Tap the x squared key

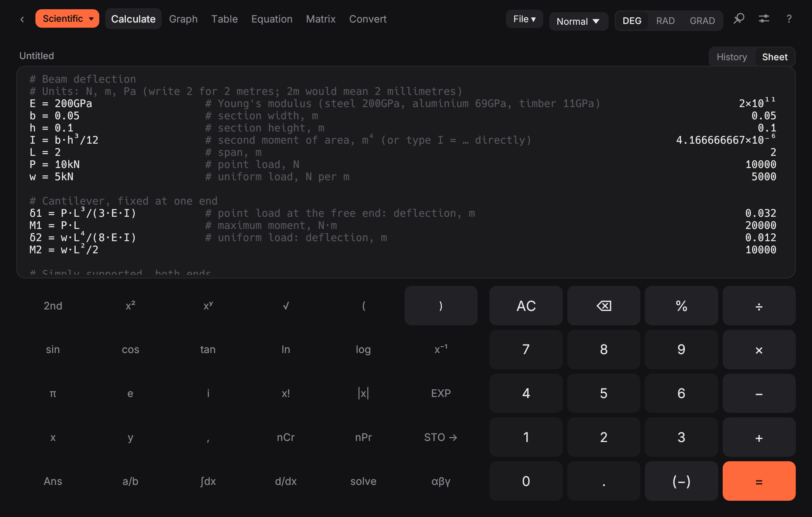point(130,306)
